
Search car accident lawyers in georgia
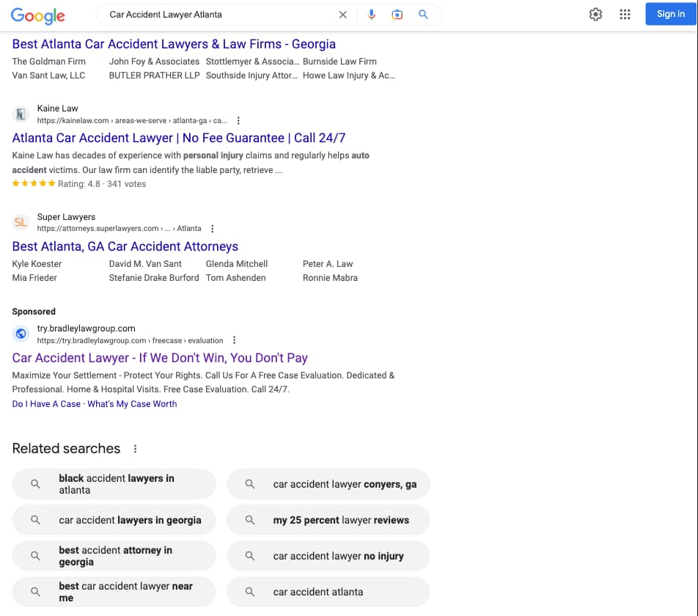(x=114, y=520)
